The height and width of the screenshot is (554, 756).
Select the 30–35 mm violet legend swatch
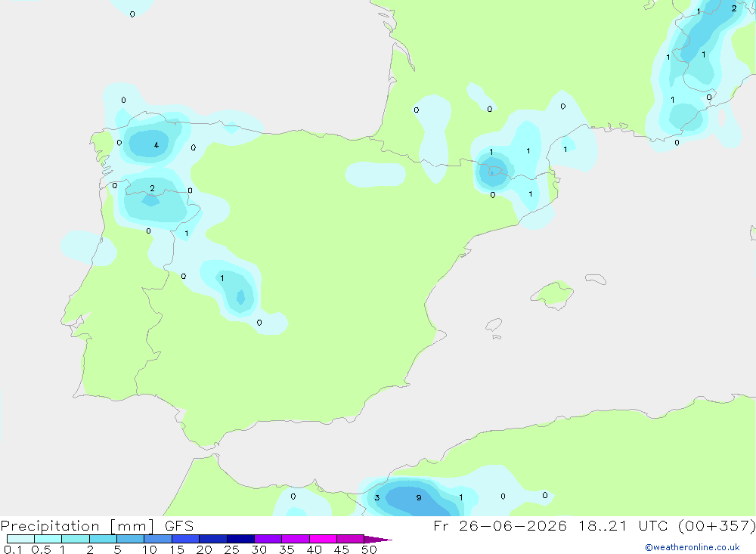(x=268, y=539)
